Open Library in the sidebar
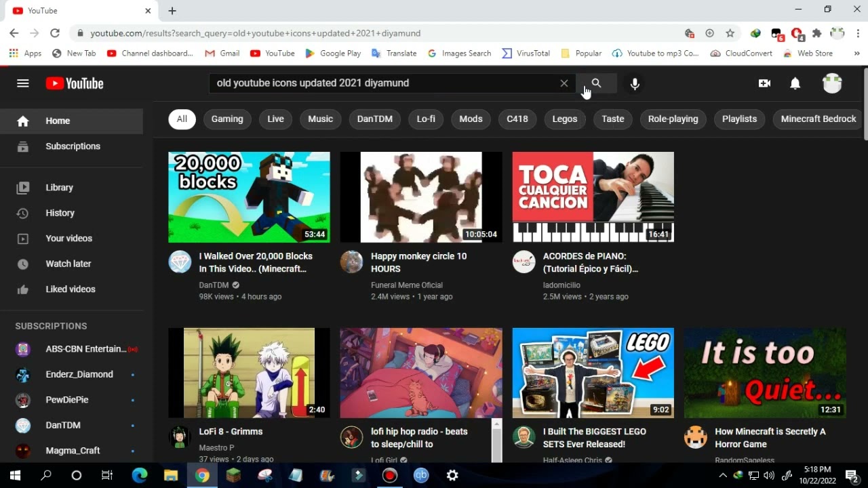The image size is (868, 488). [x=71, y=188]
